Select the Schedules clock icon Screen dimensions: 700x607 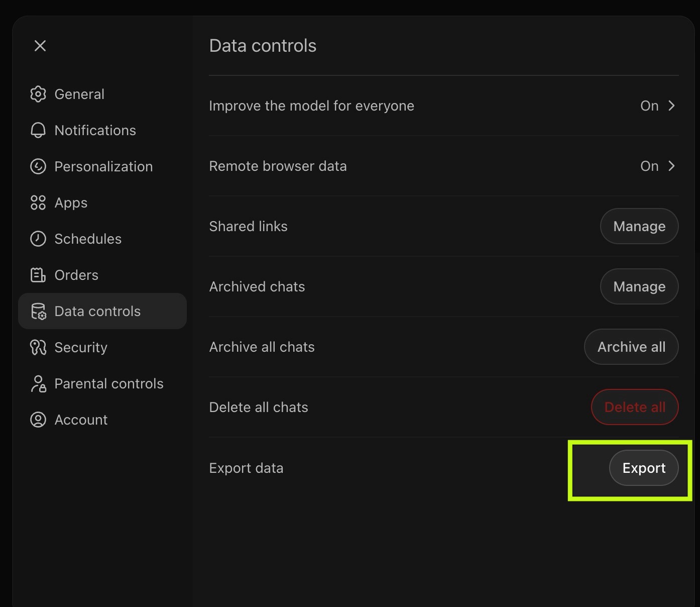(38, 239)
